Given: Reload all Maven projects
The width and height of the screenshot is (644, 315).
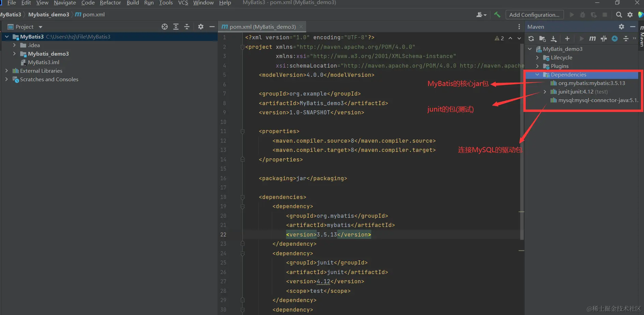Looking at the screenshot, I should (x=531, y=39).
